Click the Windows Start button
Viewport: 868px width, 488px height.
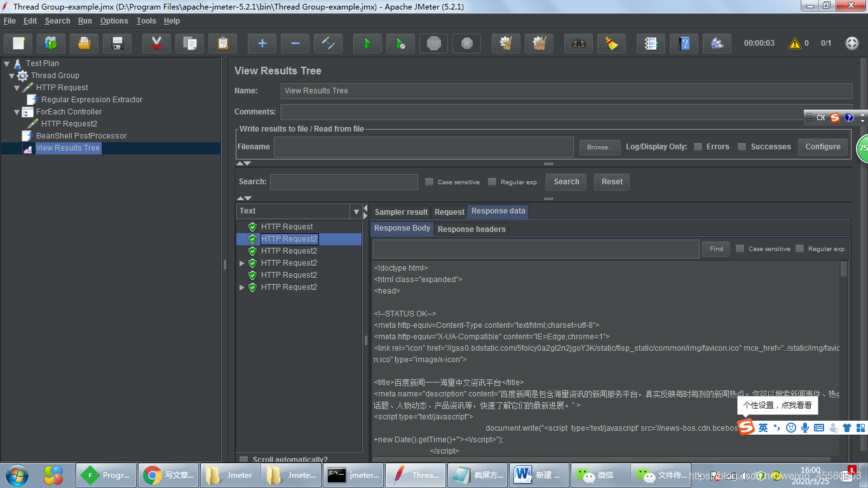pyautogui.click(x=17, y=475)
